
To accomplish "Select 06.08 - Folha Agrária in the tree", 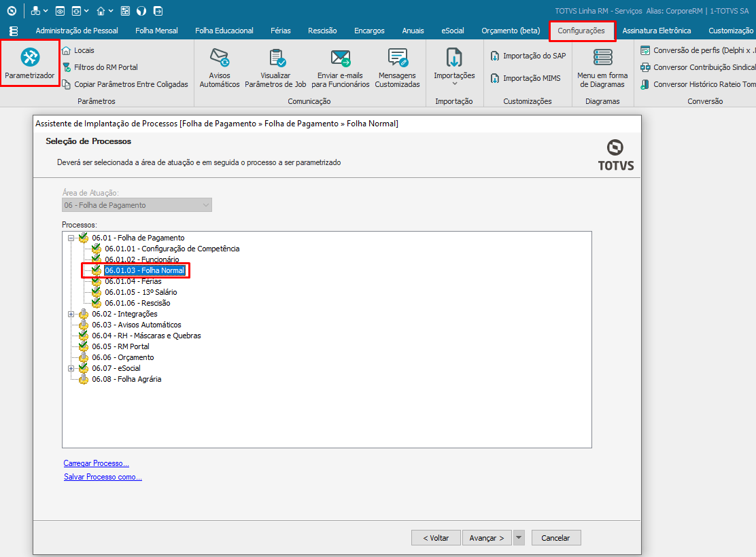I will (x=126, y=379).
